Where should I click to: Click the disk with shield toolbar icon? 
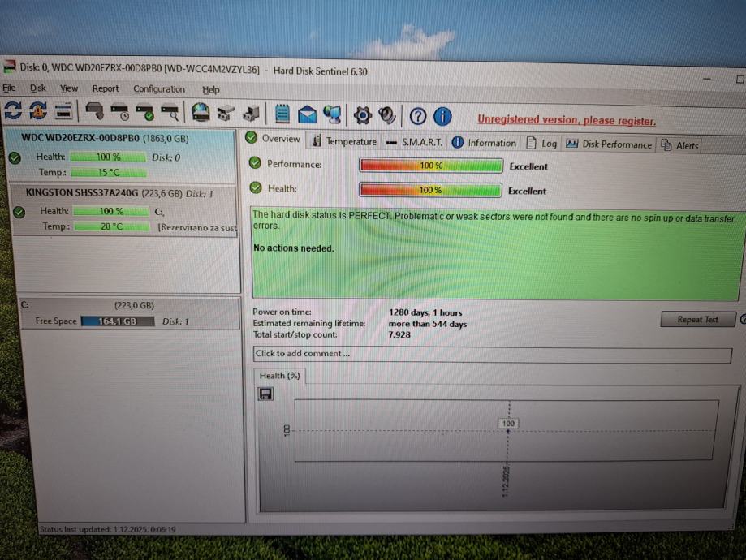pyautogui.click(x=95, y=112)
